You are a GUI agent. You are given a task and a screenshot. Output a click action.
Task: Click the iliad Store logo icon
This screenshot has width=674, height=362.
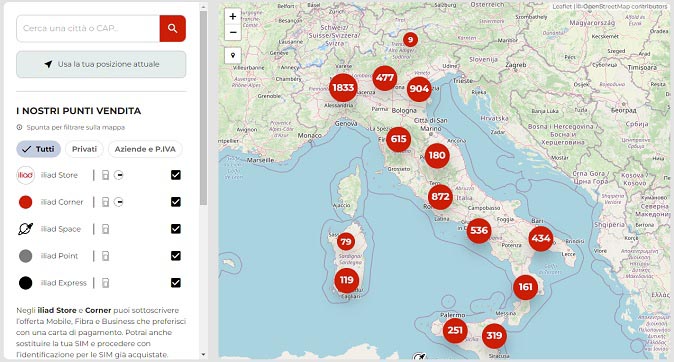click(x=25, y=175)
